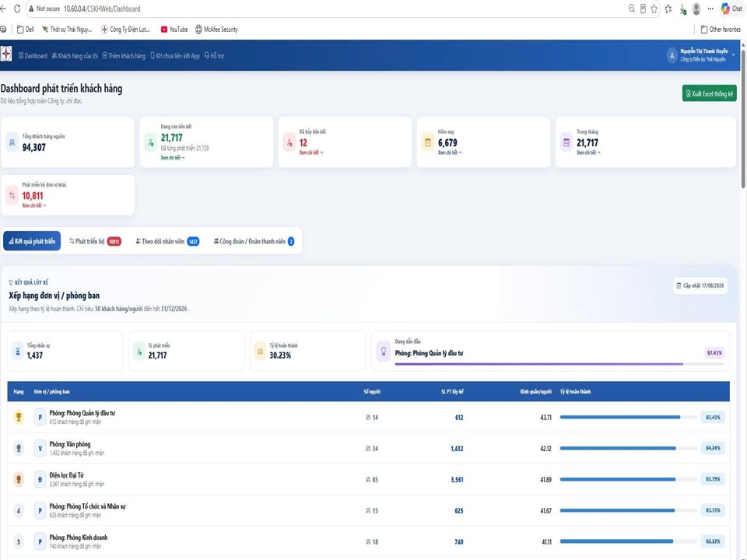Bookmark page with the star icon

pyautogui.click(x=654, y=9)
